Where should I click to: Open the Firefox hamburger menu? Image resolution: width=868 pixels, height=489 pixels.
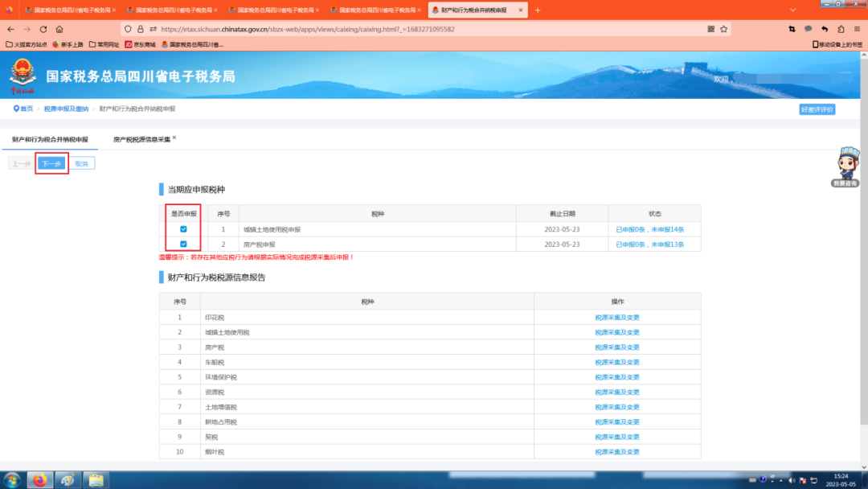(856, 29)
